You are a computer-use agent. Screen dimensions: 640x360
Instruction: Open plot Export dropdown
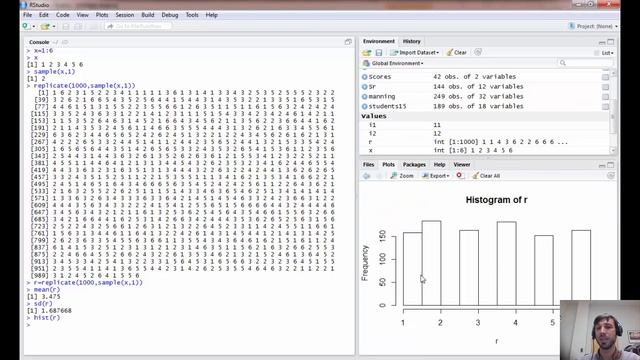[x=436, y=176]
